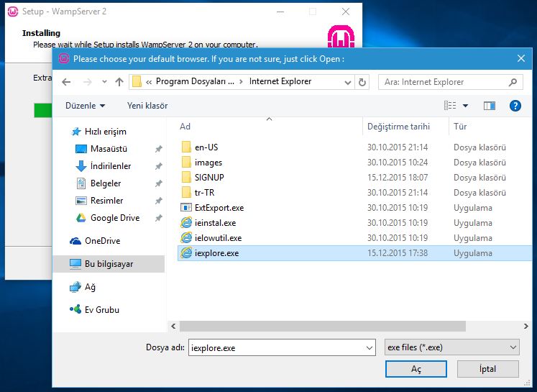Select the ExtExport.exe file

click(219, 208)
